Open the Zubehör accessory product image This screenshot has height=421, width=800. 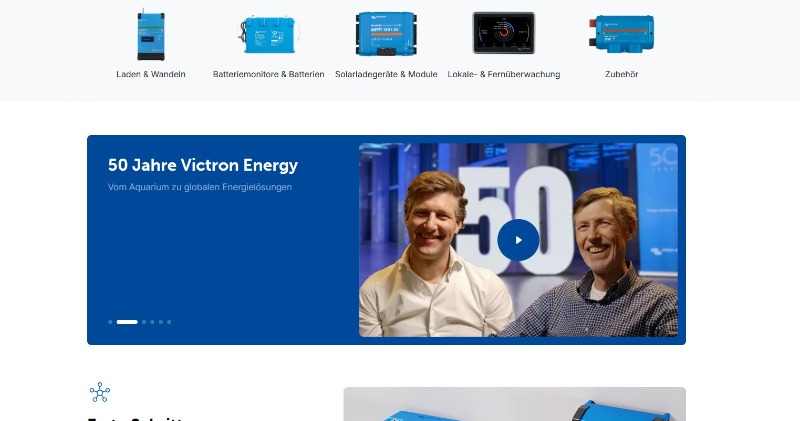621,33
